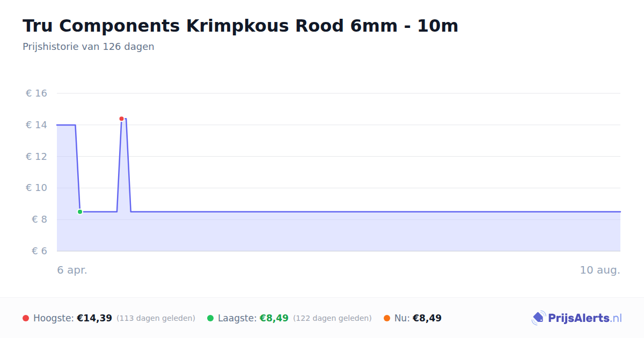Click the green dot beside Laagste
Screen dimensions: 644x338
point(210,318)
